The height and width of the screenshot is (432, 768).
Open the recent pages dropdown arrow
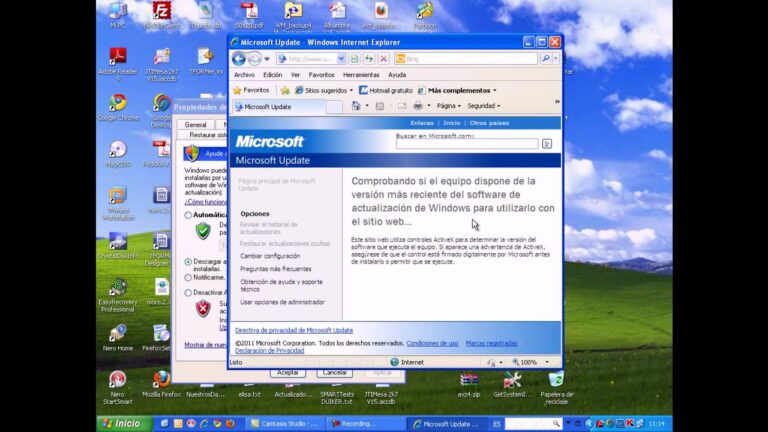point(267,59)
